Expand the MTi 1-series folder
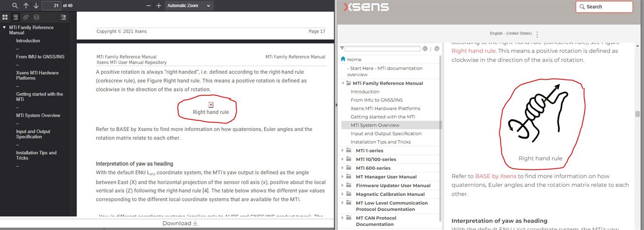644x230 pixels. click(x=343, y=151)
